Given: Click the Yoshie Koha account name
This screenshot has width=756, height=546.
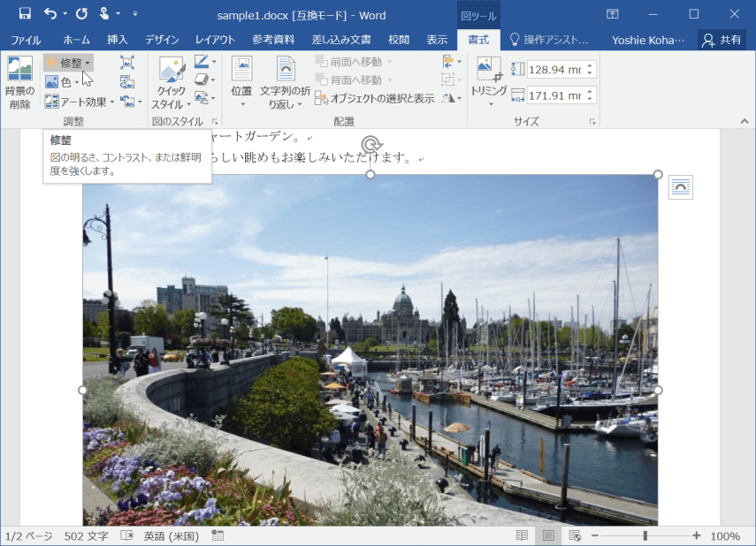Looking at the screenshot, I should pos(648,40).
